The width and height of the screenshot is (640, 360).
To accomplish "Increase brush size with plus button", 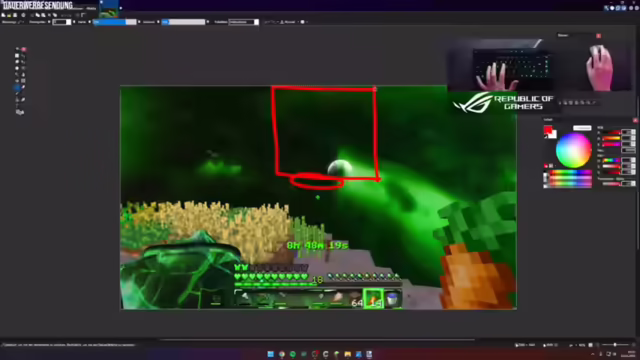I will 74,22.
